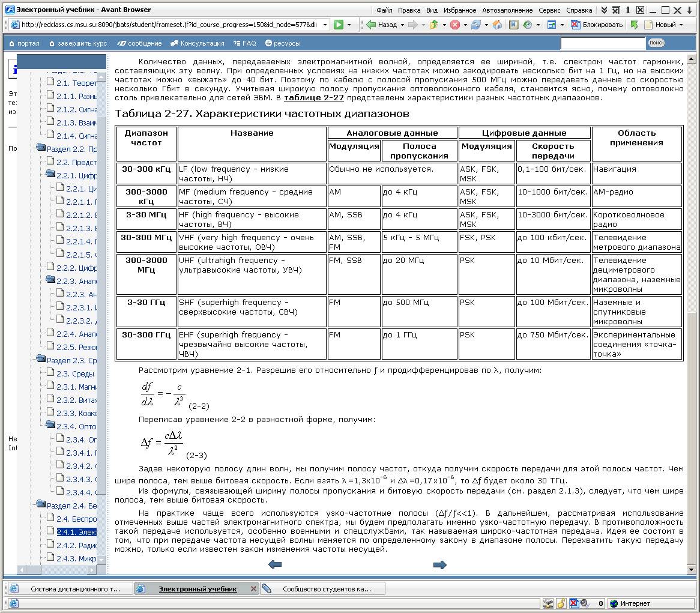Open tree item 2.4.2. Радио
Viewport: 700px width, 613px height.
[x=76, y=545]
